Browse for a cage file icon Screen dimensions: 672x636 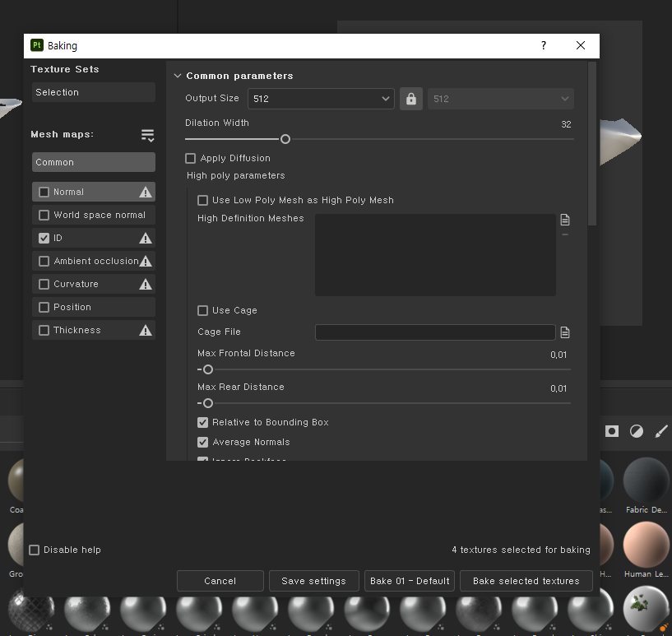pyautogui.click(x=565, y=332)
